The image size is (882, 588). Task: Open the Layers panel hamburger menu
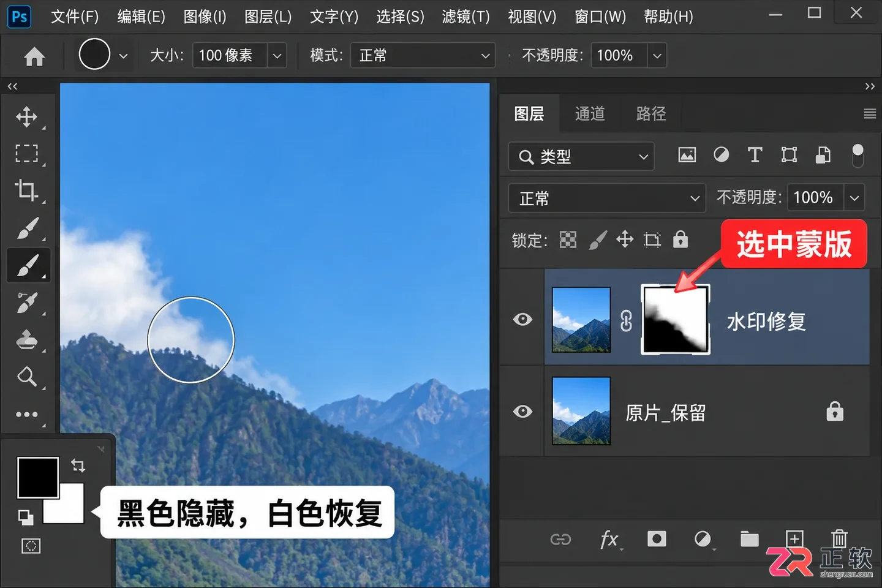[x=870, y=114]
